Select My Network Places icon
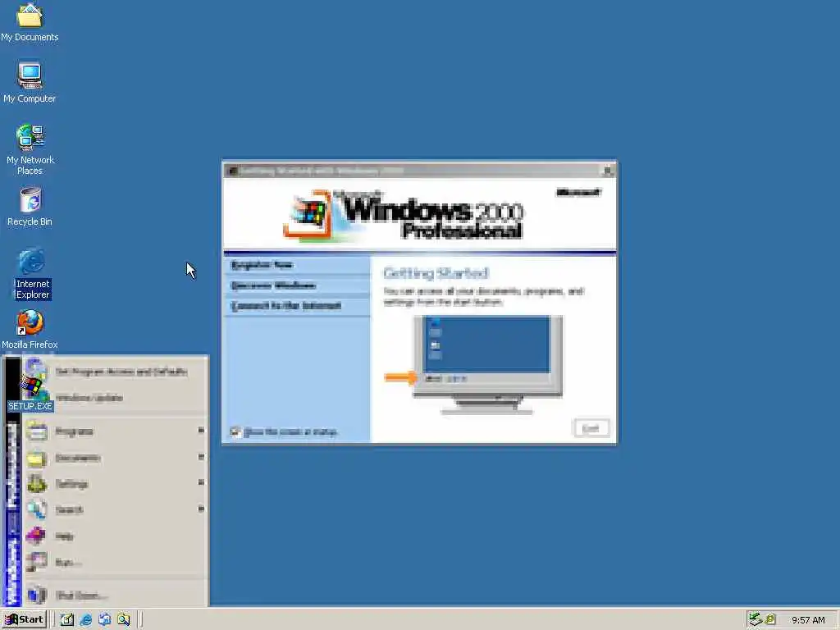The height and width of the screenshot is (630, 840). 30,149
